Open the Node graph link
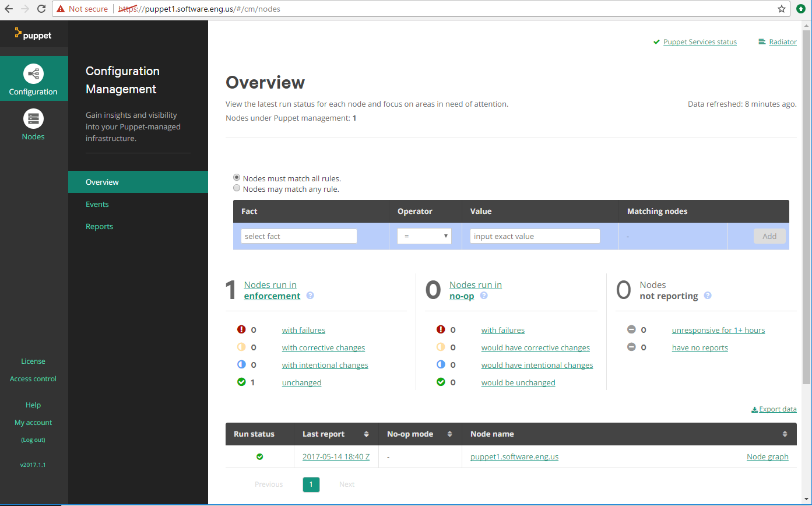This screenshot has width=812, height=506. [x=767, y=456]
